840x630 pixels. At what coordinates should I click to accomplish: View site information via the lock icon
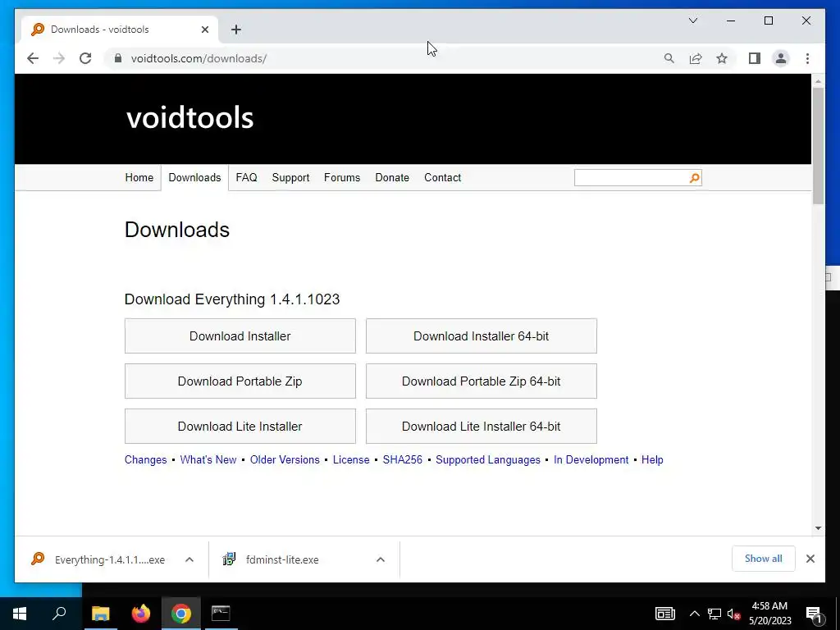click(118, 58)
